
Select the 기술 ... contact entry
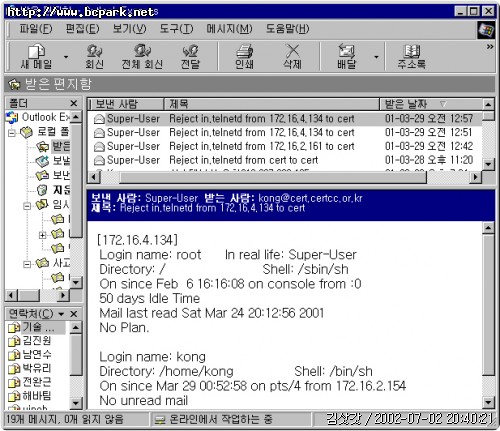tap(36, 328)
